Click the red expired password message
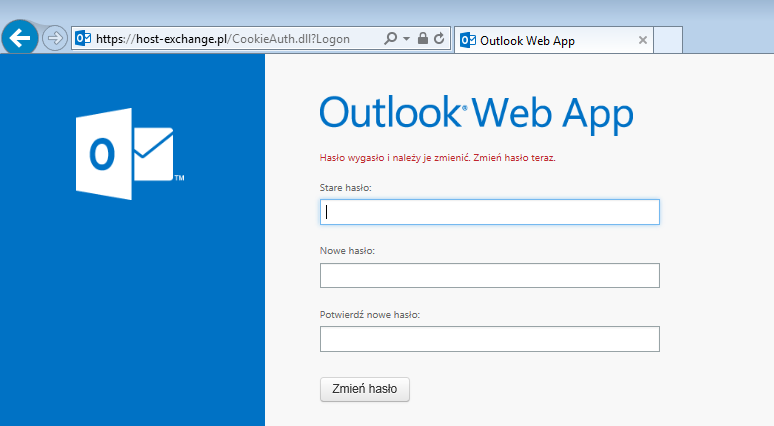This screenshot has height=426, width=774. pyautogui.click(x=437, y=158)
